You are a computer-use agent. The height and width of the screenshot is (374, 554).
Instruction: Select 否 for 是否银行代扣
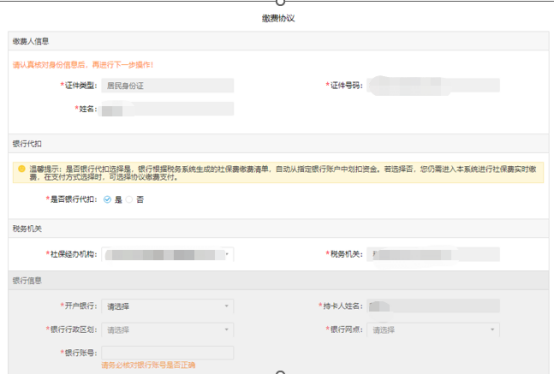[129, 200]
